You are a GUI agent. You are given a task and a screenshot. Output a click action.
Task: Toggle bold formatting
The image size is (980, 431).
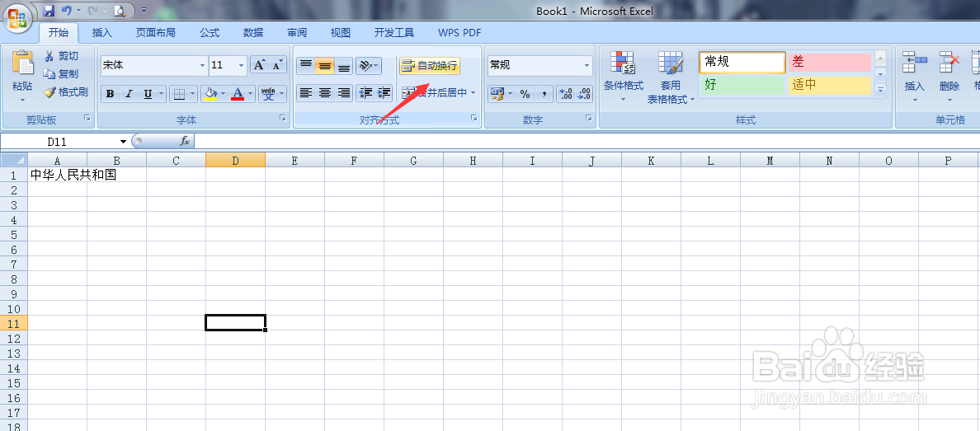pyautogui.click(x=110, y=94)
